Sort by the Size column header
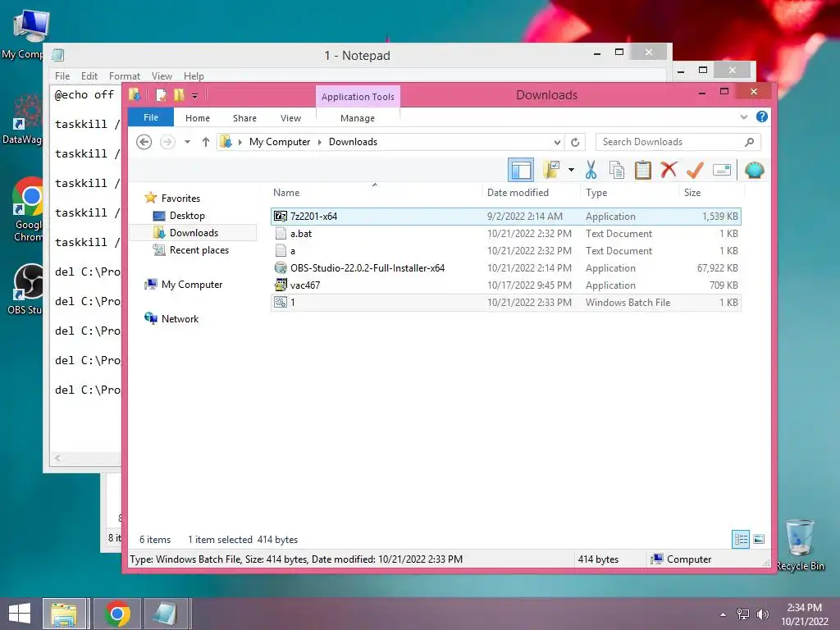 click(x=692, y=192)
